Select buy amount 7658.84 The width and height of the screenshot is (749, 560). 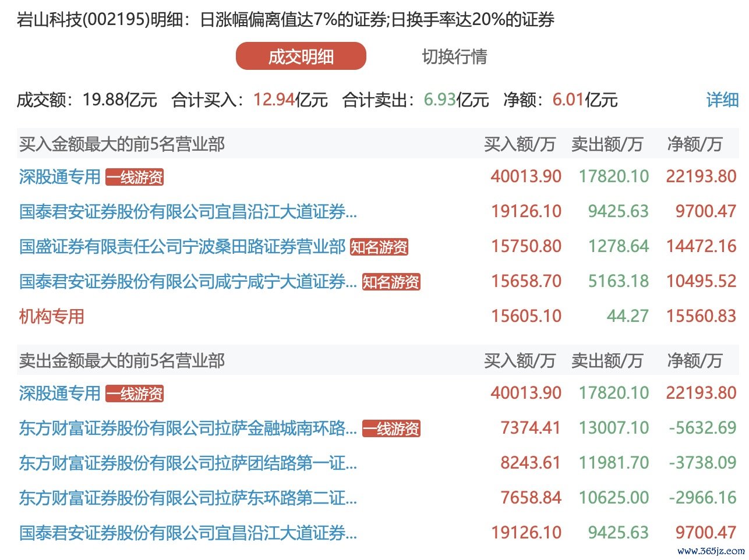click(x=531, y=498)
